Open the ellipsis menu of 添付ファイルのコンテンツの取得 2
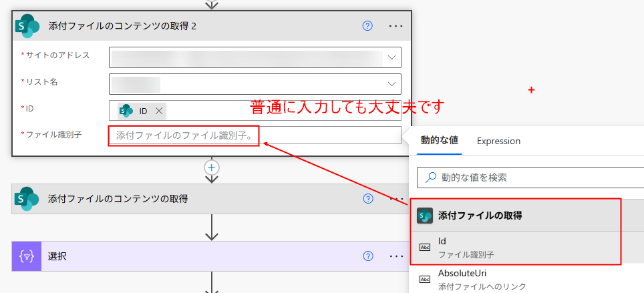This screenshot has height=293, width=644. pyautogui.click(x=396, y=26)
